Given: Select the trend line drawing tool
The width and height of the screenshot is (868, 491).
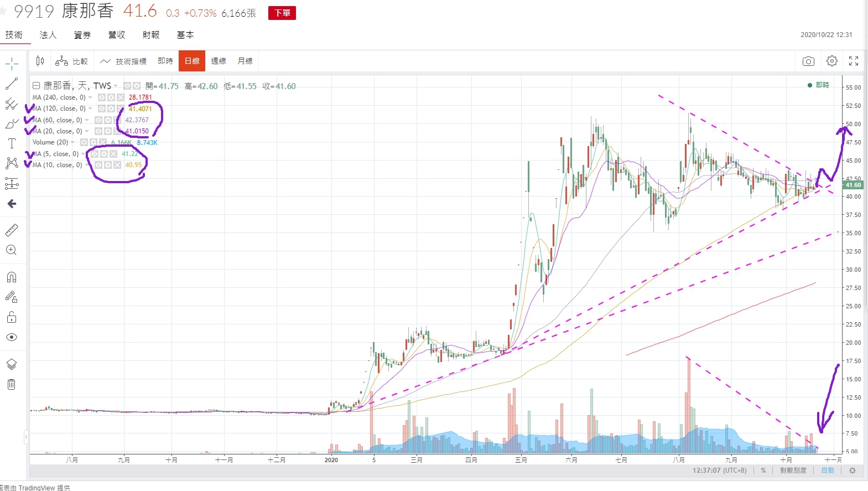Looking at the screenshot, I should coord(12,84).
